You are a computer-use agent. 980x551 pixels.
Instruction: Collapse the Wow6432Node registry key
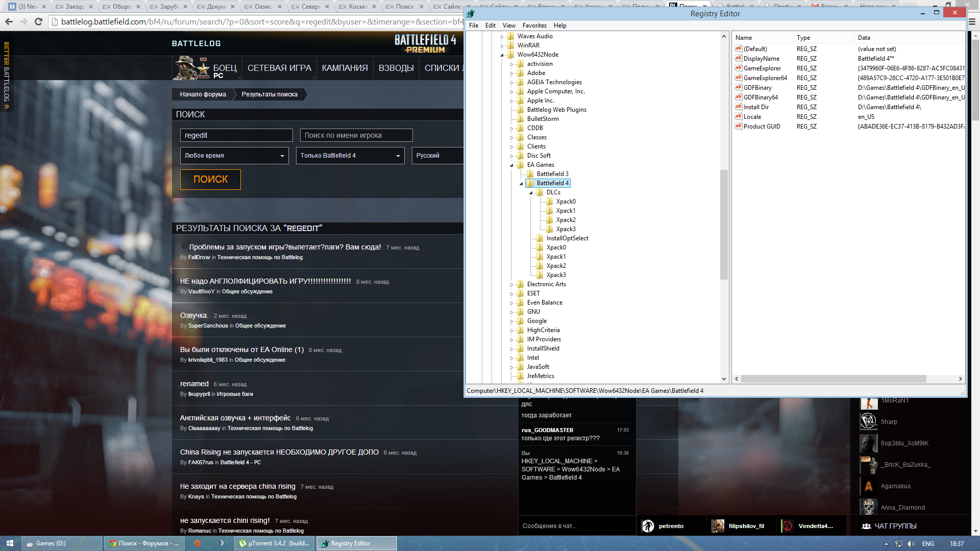(x=502, y=55)
